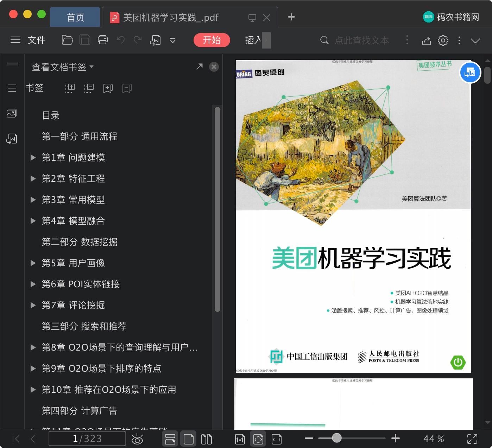Click the zoom slider handle
492x448 pixels.
point(337,438)
